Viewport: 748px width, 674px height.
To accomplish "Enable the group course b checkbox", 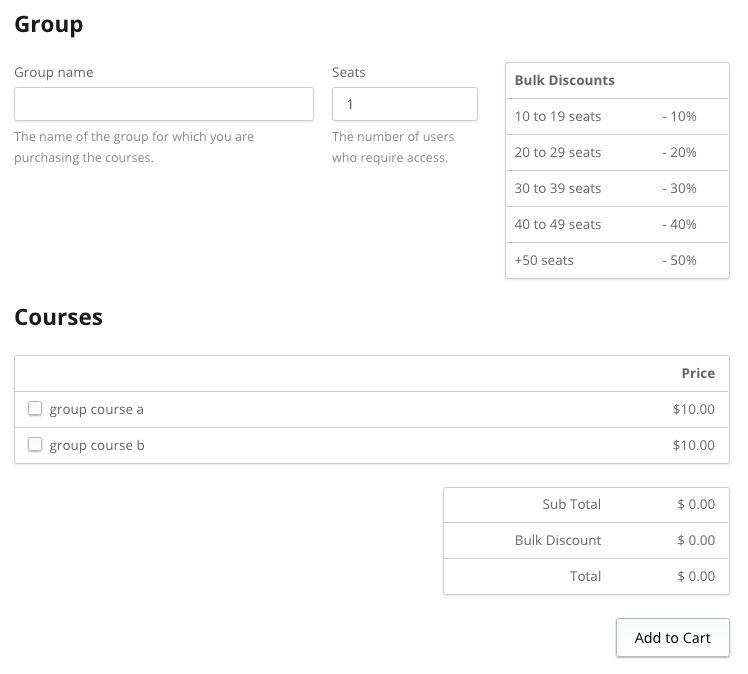I will (35, 445).
